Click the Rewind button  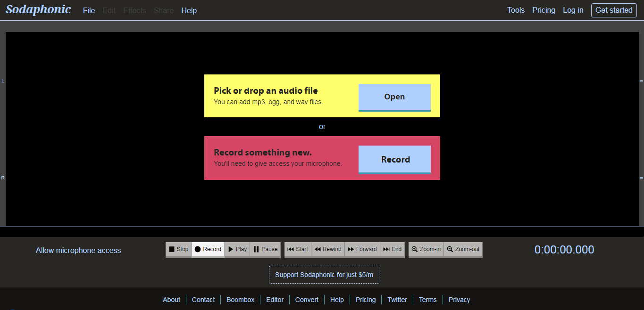coord(328,250)
